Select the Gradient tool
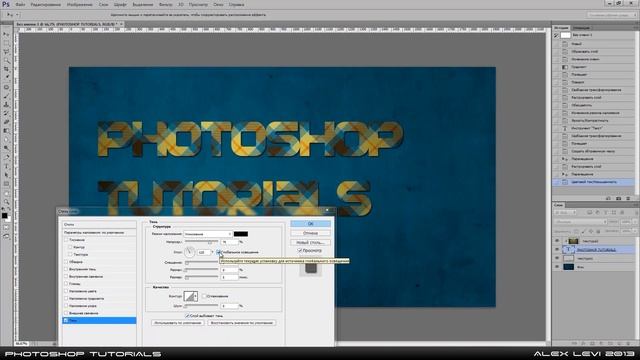Image resolution: width=640 pixels, height=360 pixels. pos(6,131)
